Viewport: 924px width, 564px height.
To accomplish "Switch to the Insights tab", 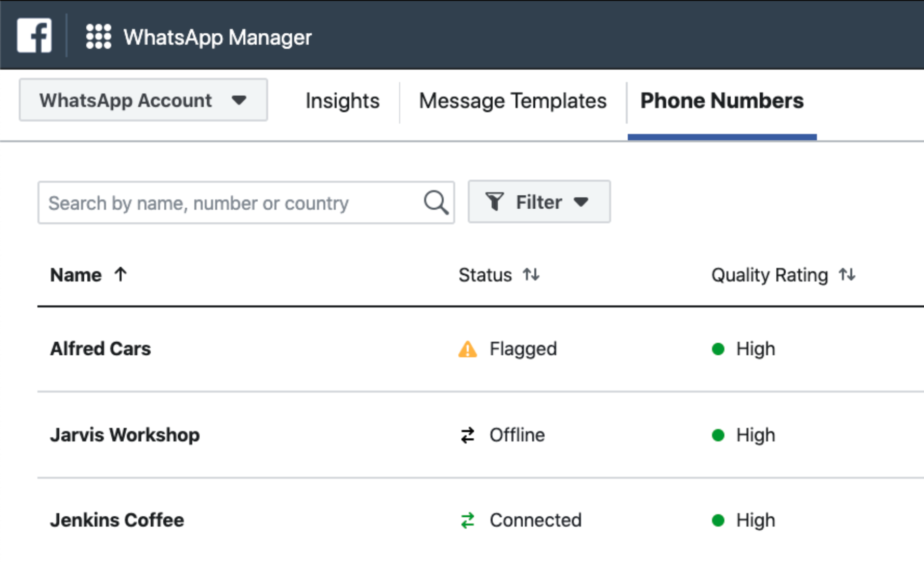I will point(342,100).
